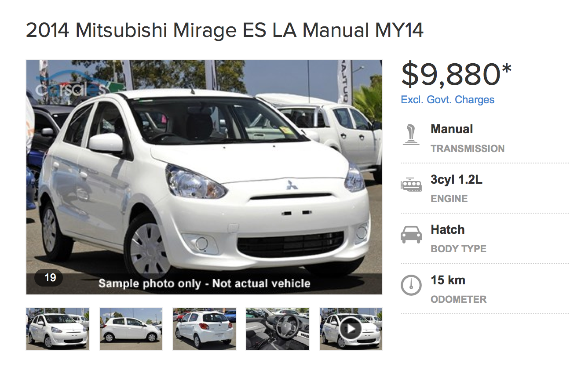Select the rear-view car thumbnail
The height and width of the screenshot is (392, 570).
point(204,329)
